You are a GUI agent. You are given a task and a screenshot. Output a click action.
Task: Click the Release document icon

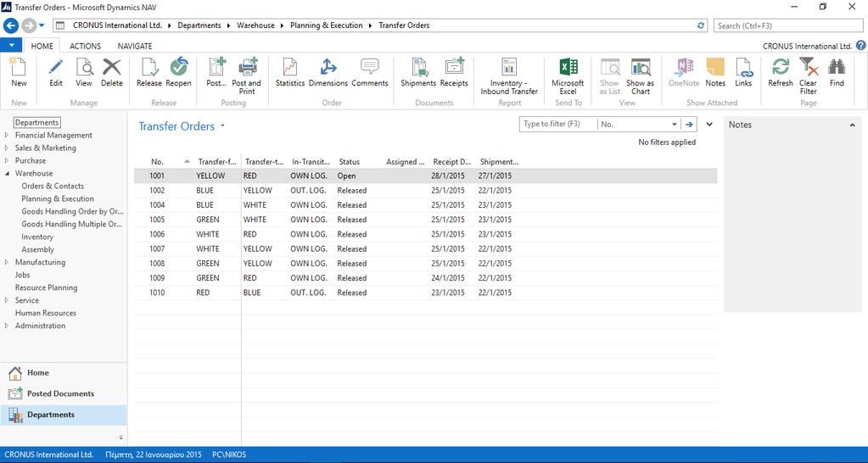(149, 68)
